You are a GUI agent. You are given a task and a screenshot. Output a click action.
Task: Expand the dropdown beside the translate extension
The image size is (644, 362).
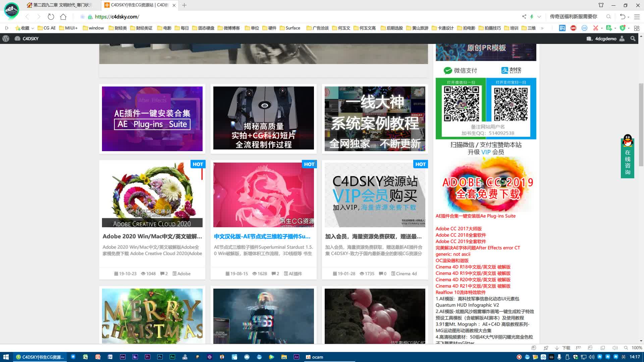coord(615,28)
